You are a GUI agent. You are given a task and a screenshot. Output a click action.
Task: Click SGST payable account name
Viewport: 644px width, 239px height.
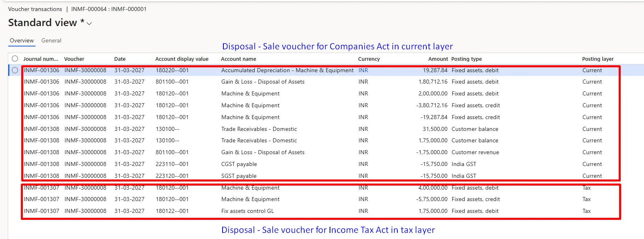[239, 176]
